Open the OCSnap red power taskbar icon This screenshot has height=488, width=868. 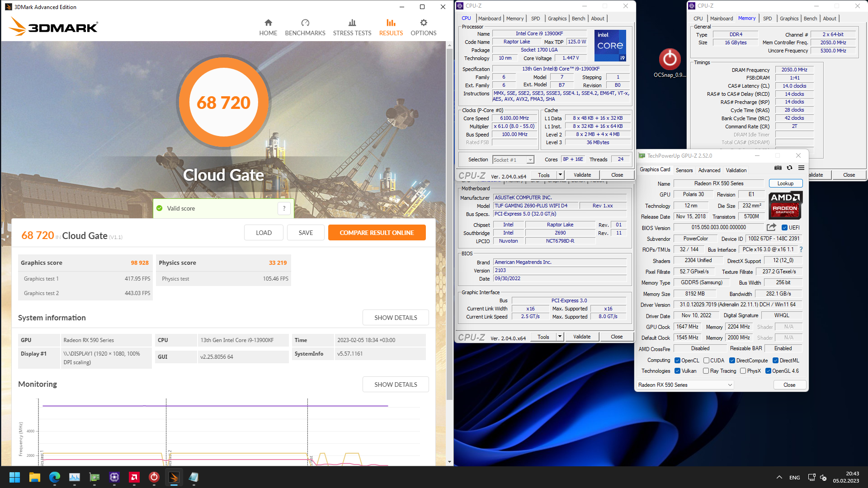pyautogui.click(x=154, y=477)
